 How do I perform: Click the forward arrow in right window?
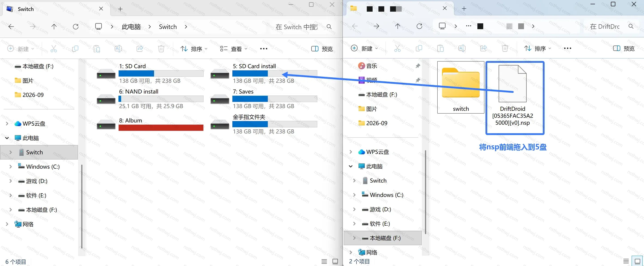coord(376,26)
